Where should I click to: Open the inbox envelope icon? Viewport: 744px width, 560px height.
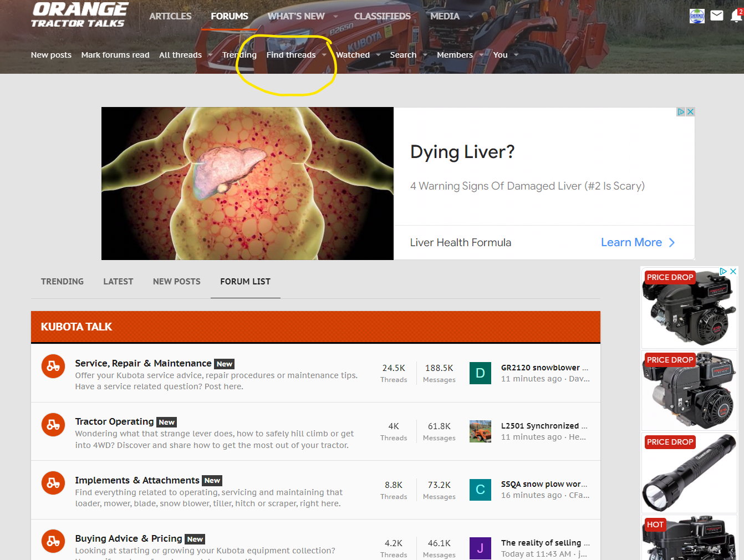717,16
